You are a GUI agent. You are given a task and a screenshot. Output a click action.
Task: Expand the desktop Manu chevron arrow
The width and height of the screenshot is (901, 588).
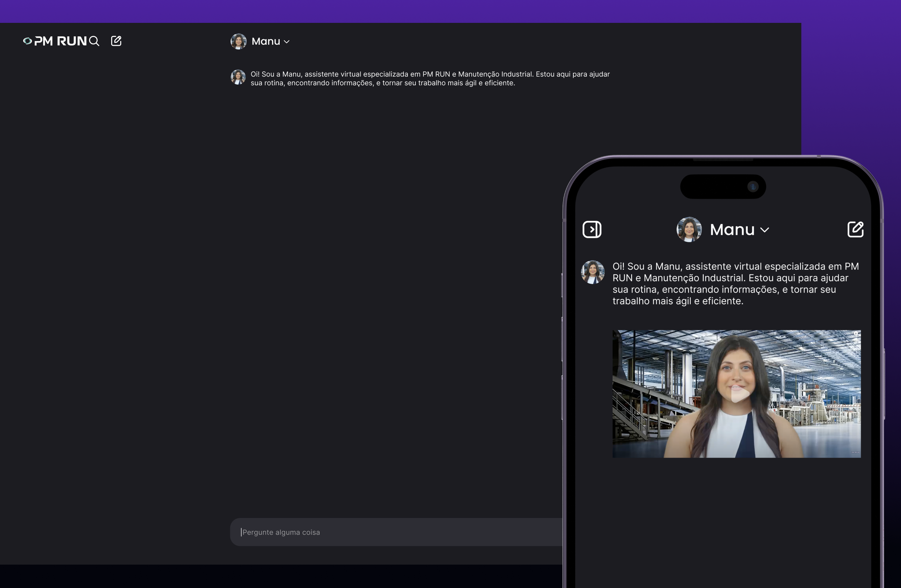click(287, 42)
